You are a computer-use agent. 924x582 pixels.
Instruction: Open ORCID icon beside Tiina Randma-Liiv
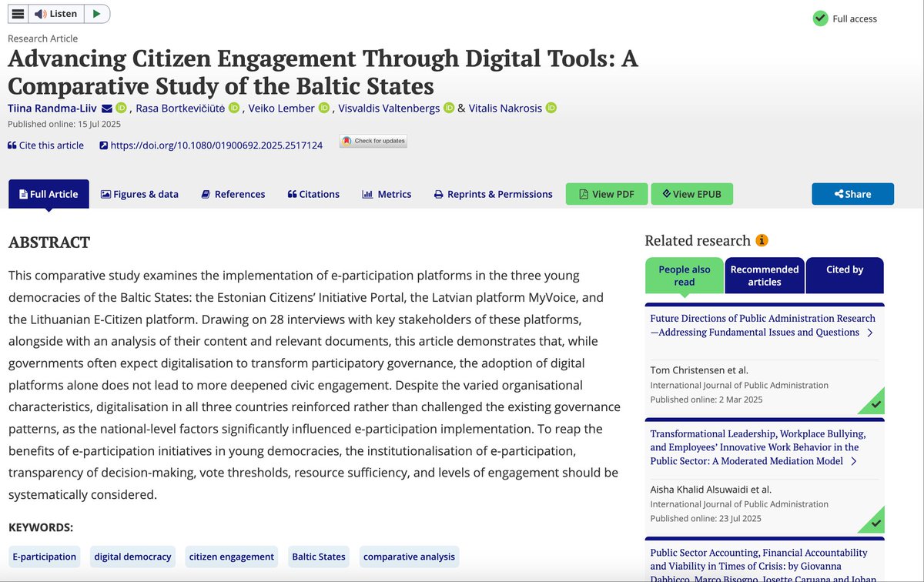click(122, 108)
